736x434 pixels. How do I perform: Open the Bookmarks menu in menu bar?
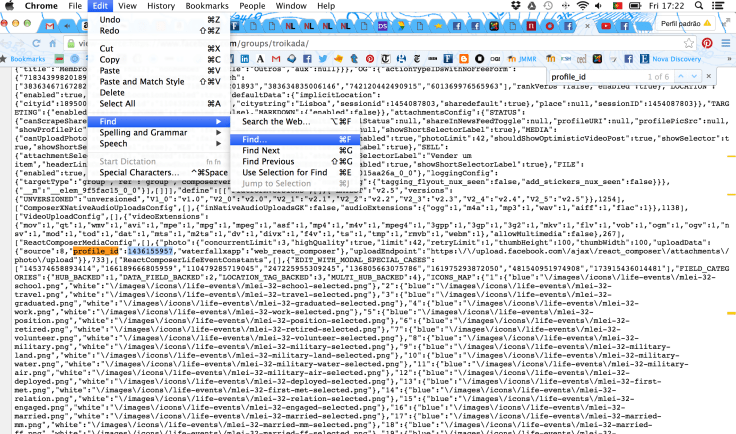(207, 6)
